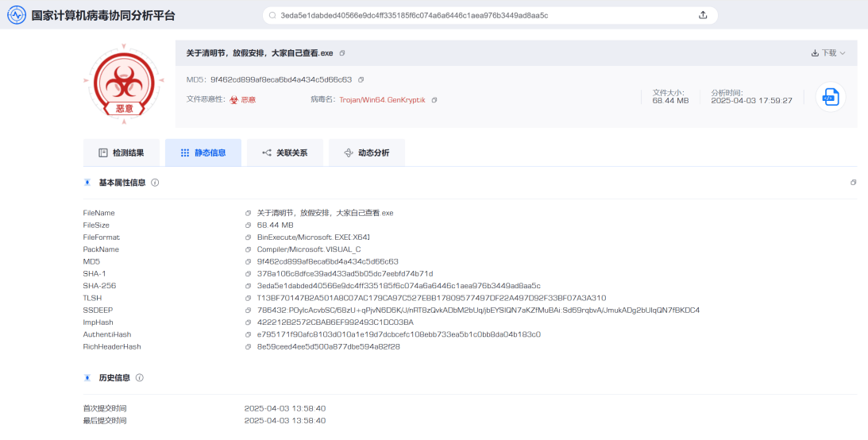868x440 pixels.
Task: Copy the TLSH value in the attributes list
Action: (249, 298)
